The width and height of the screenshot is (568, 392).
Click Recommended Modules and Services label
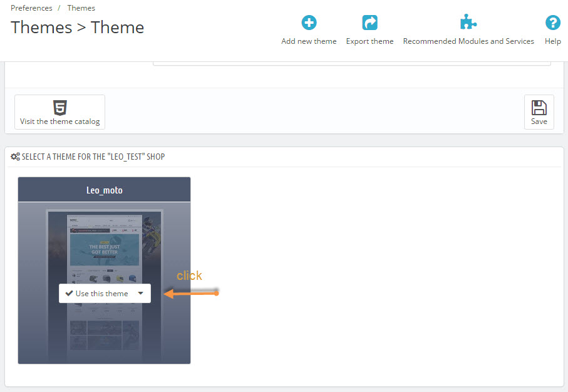click(x=468, y=41)
